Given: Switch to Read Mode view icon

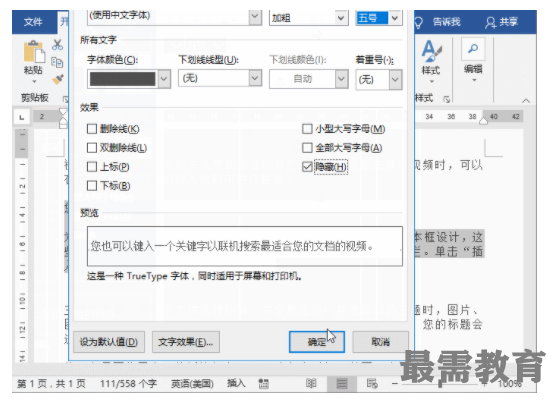Looking at the screenshot, I should pos(311,383).
